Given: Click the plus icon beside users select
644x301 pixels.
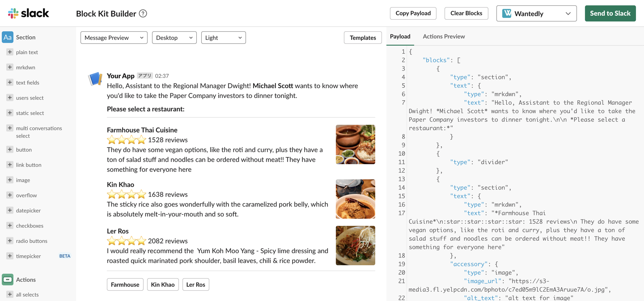Looking at the screenshot, I should click(x=9, y=98).
